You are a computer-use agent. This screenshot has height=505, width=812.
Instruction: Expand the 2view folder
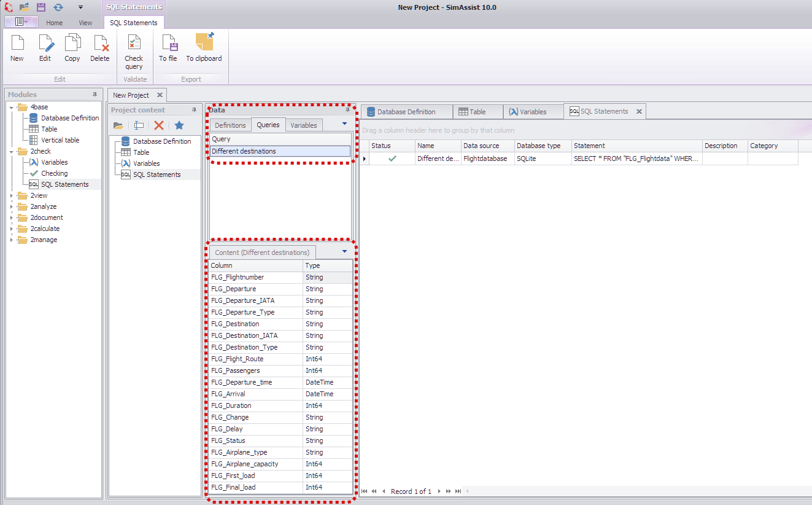pyautogui.click(x=12, y=195)
